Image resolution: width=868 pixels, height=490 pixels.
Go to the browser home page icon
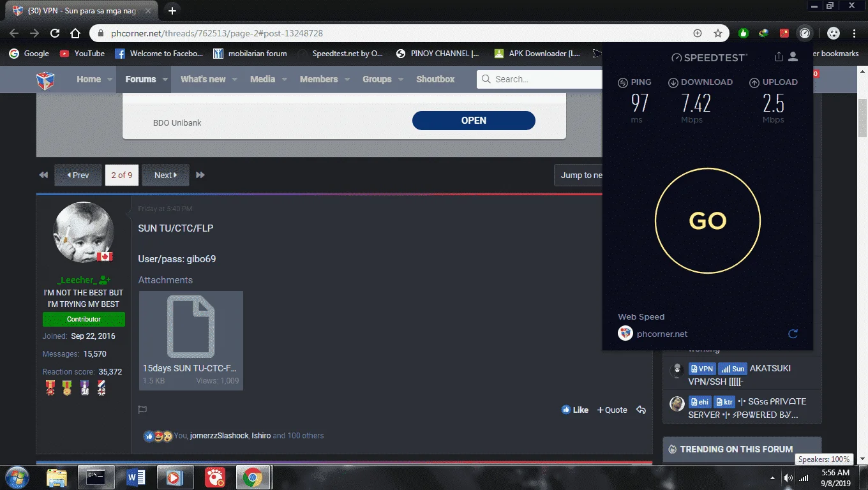[x=75, y=33]
